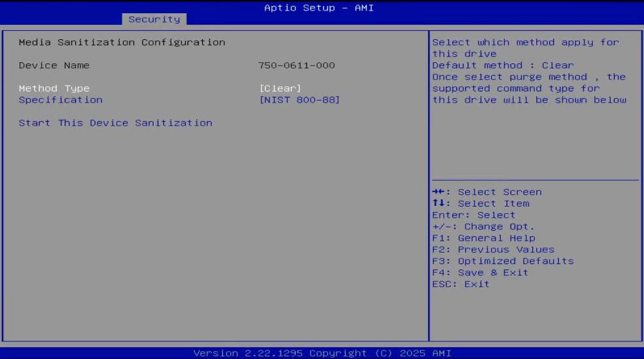
Task: Click the ESC: Exit hint
Action: click(460, 284)
